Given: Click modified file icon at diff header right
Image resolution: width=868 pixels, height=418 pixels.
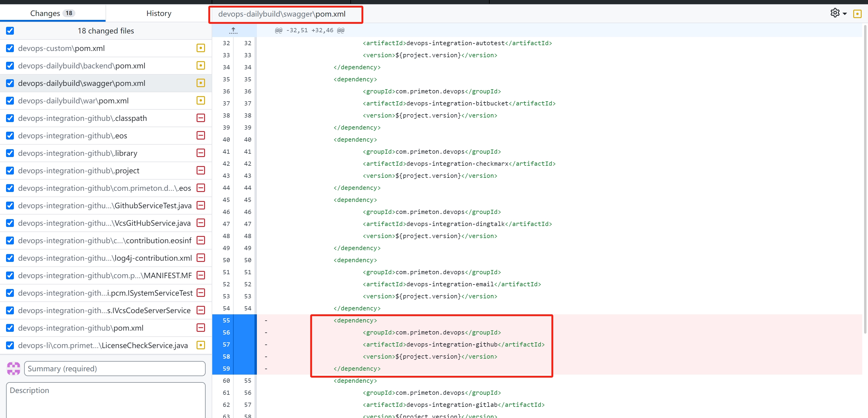Looking at the screenshot, I should (857, 14).
